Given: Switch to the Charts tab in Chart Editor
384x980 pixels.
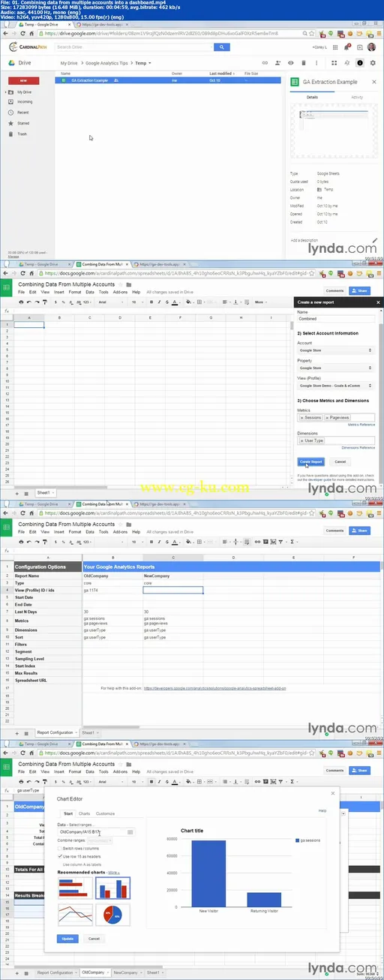Looking at the screenshot, I should (85, 813).
